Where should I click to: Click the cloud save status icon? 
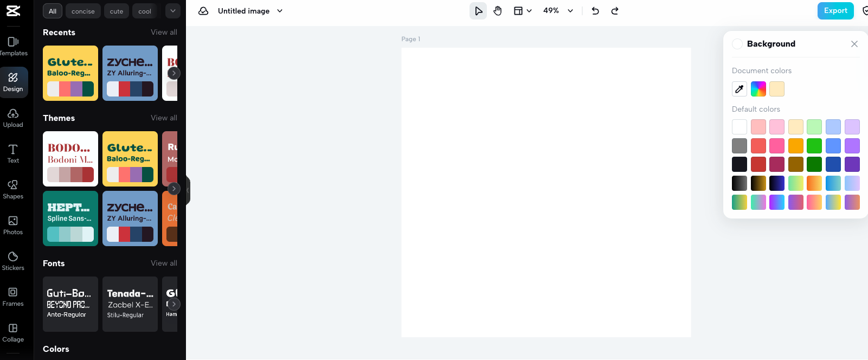pyautogui.click(x=203, y=11)
